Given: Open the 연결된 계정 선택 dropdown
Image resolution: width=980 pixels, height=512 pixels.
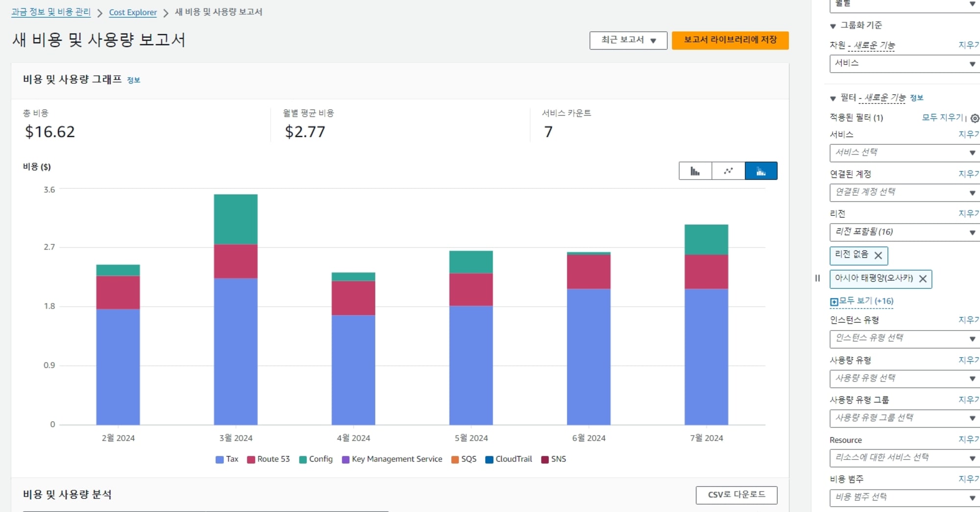Looking at the screenshot, I should [x=905, y=193].
